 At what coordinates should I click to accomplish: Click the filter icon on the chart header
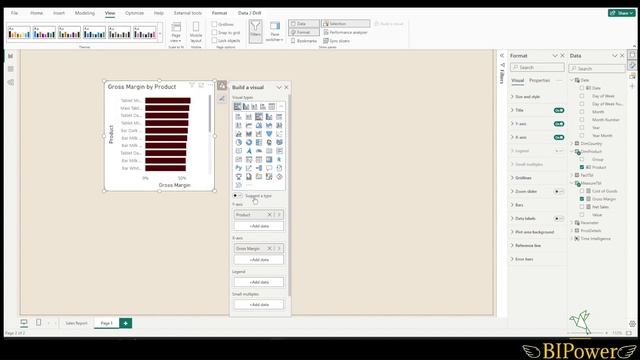[191, 85]
